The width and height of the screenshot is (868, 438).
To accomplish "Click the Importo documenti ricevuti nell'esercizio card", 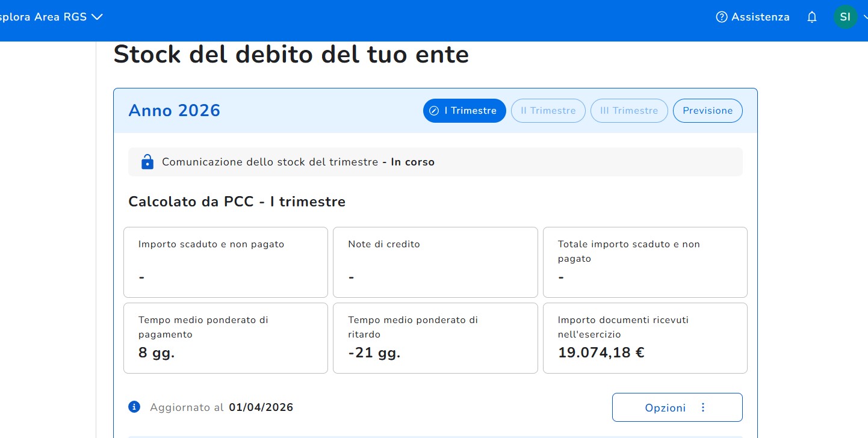I will point(645,338).
